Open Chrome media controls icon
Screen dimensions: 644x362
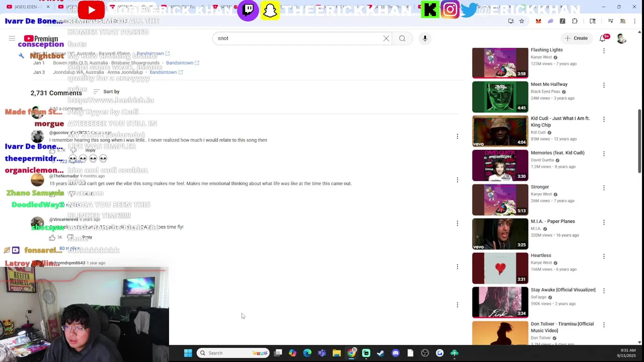tap(610, 21)
